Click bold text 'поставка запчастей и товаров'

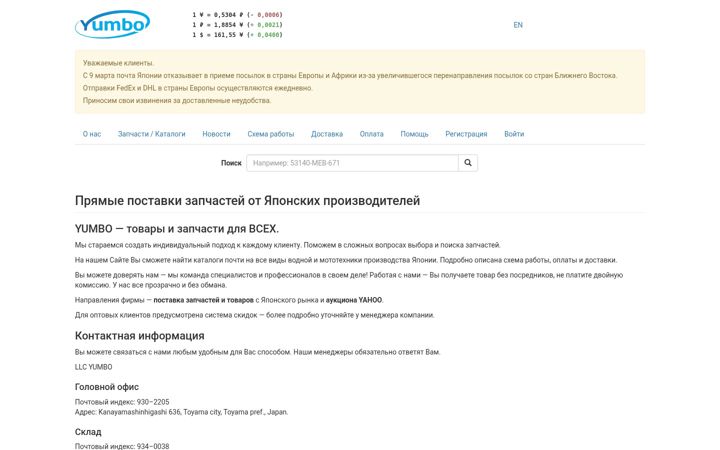(203, 300)
